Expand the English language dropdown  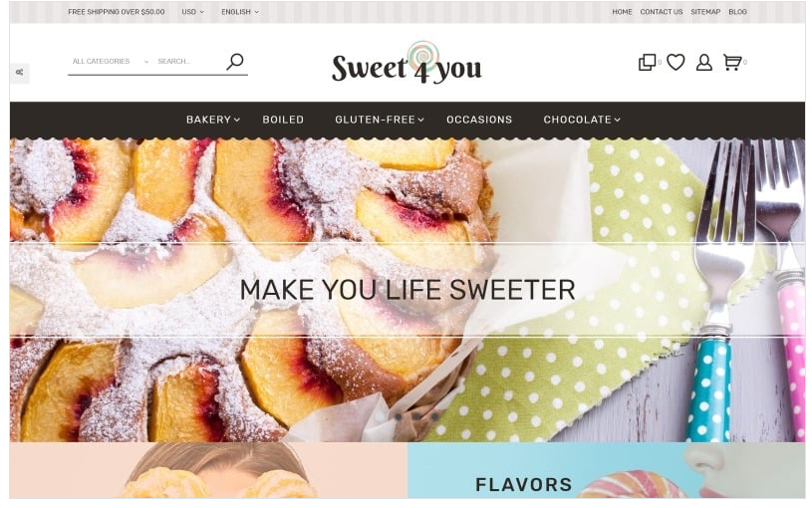240,11
